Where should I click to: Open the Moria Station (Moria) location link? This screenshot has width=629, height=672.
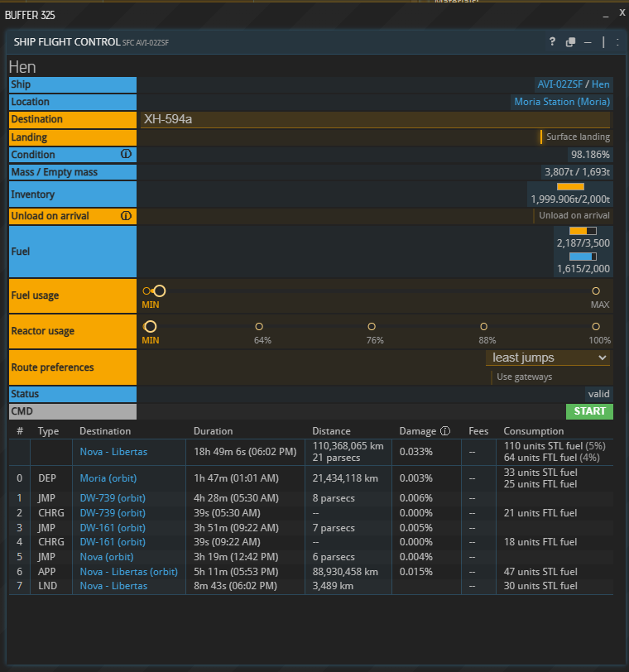tap(562, 102)
